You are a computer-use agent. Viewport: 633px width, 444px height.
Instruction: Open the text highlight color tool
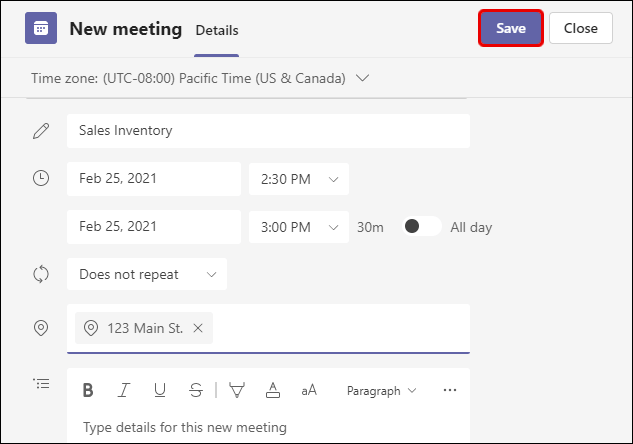237,390
